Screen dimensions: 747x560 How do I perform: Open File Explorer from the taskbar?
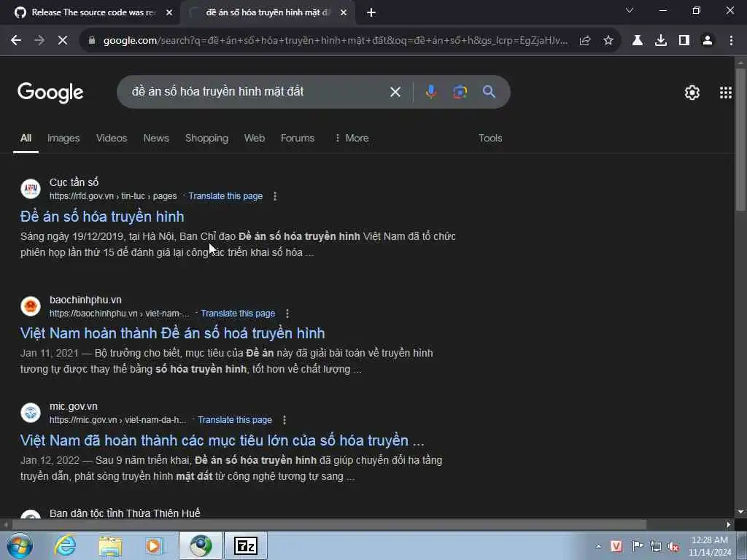click(111, 545)
